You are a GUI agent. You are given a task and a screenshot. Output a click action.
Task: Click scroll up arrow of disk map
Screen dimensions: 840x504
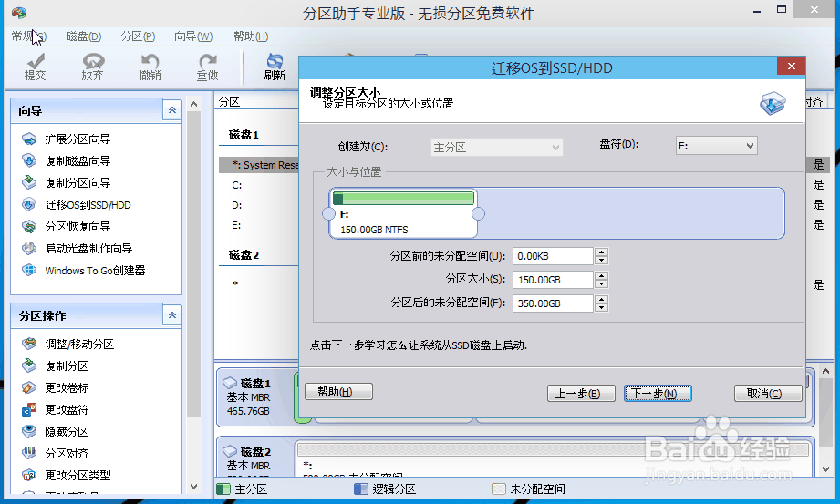tap(825, 371)
